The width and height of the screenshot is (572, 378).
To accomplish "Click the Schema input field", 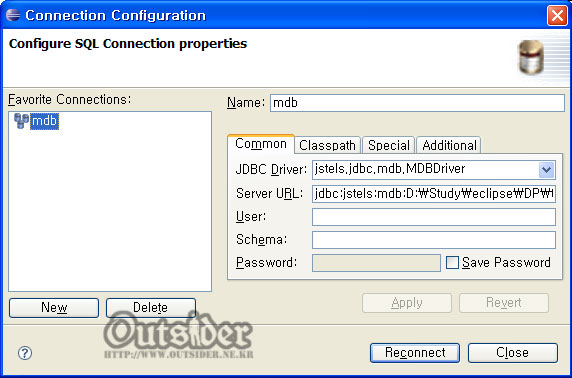I will pos(434,240).
